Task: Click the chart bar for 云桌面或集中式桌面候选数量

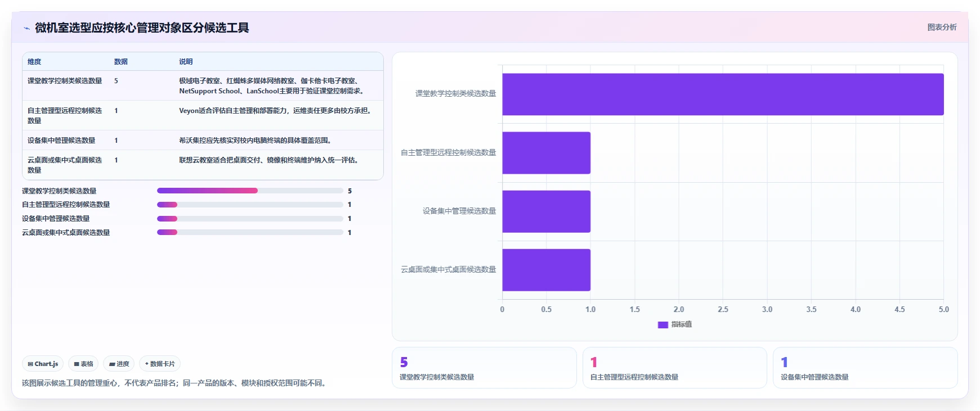Action: click(x=546, y=270)
